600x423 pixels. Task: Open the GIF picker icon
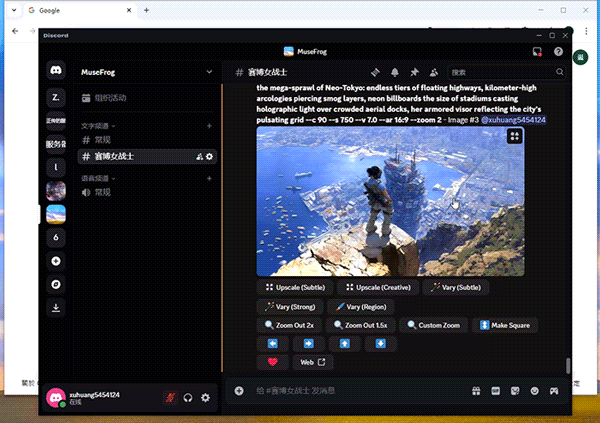click(496, 391)
